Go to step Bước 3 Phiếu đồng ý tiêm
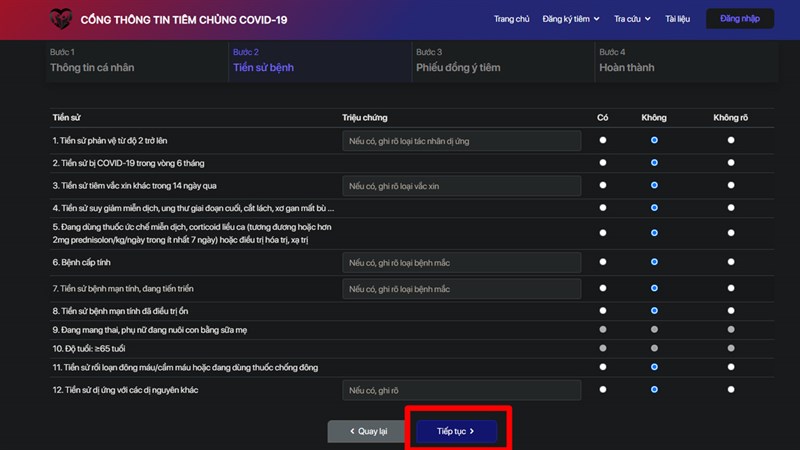 [x=503, y=61]
